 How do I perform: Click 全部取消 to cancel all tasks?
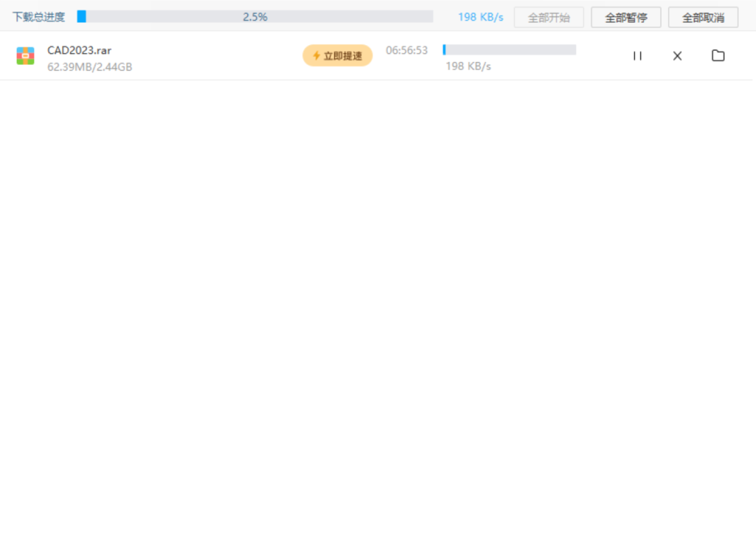click(x=702, y=16)
